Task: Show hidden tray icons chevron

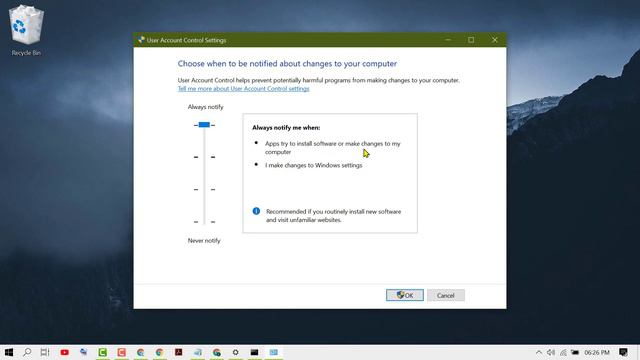Action: click(539, 352)
